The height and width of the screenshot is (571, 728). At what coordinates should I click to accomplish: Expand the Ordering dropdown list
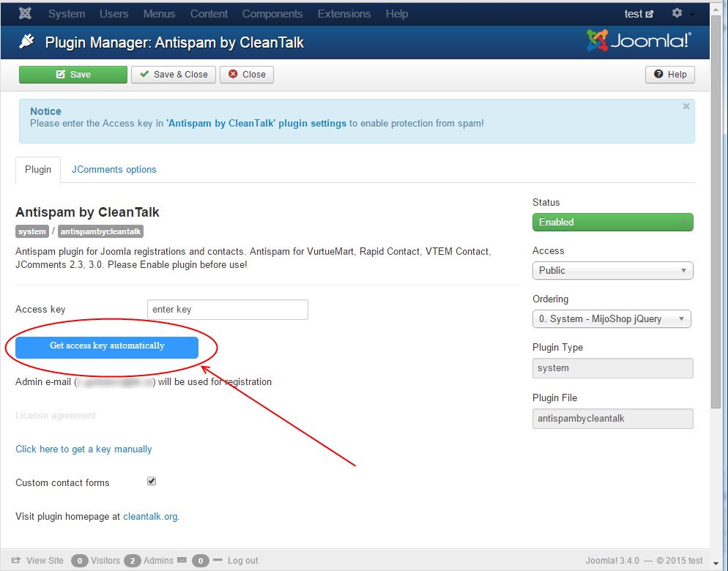point(612,318)
